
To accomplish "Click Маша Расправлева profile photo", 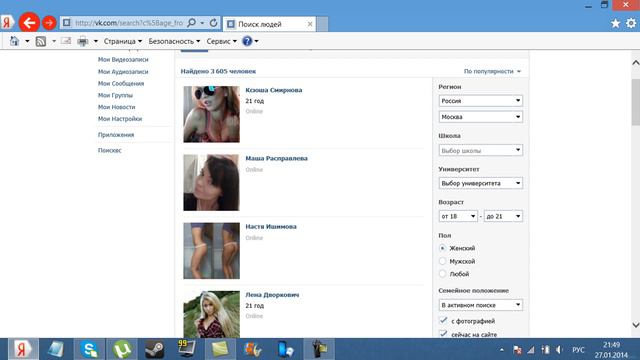I will click(x=211, y=182).
